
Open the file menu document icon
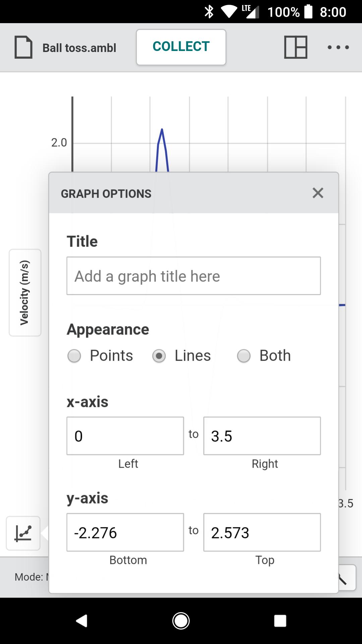23,47
